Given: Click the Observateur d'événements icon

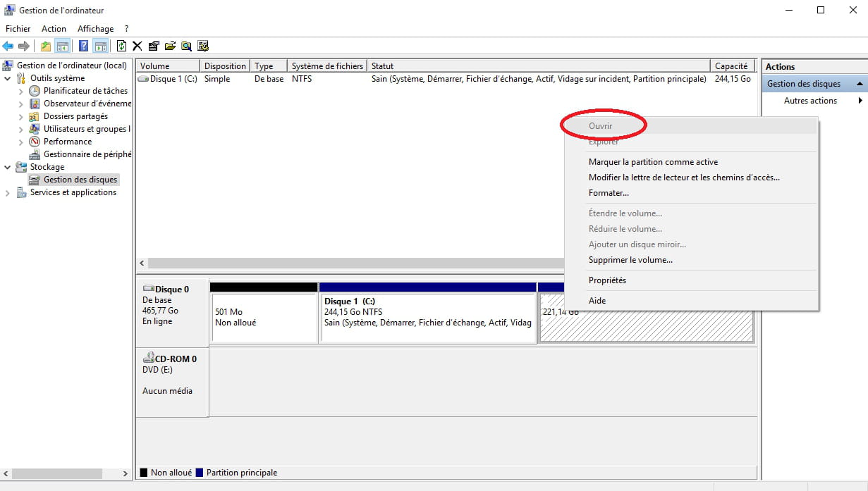Looking at the screenshot, I should (x=35, y=104).
